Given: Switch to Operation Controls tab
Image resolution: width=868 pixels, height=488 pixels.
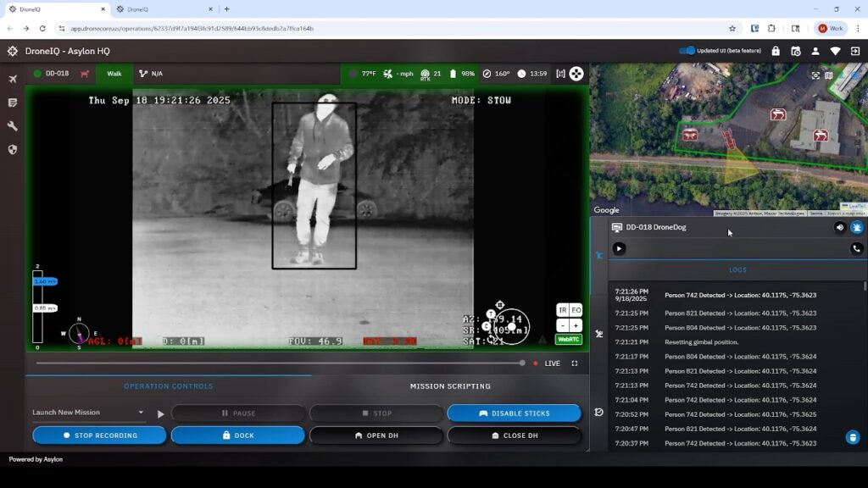Looking at the screenshot, I should pos(169,386).
